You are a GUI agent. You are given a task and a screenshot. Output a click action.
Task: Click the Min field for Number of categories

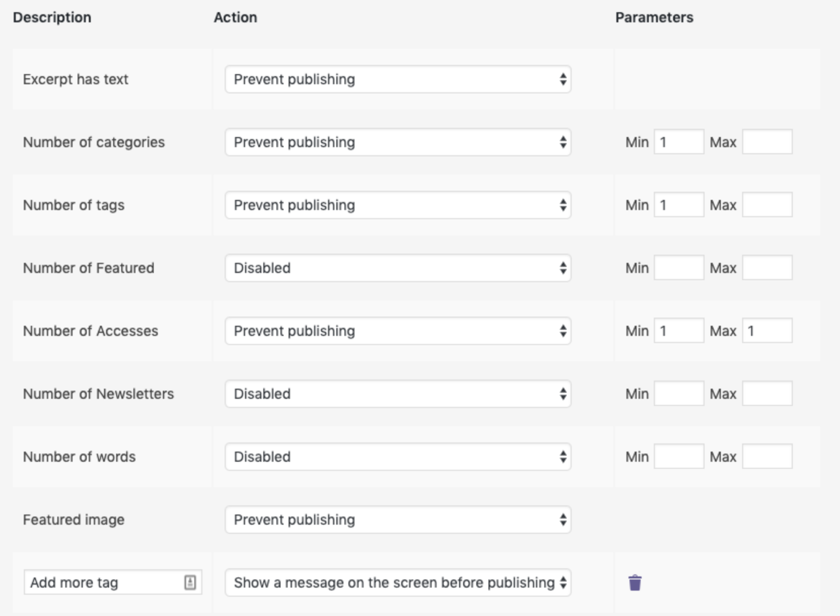pos(679,143)
